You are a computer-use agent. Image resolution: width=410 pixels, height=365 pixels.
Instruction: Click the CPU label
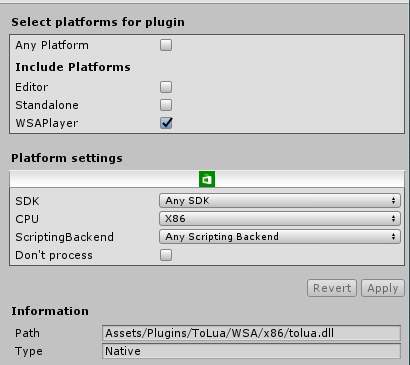27,219
